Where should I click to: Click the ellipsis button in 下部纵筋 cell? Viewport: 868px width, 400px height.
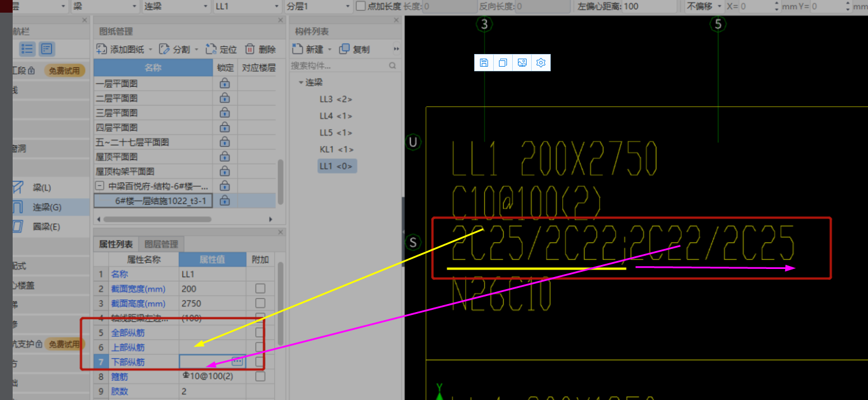click(237, 361)
